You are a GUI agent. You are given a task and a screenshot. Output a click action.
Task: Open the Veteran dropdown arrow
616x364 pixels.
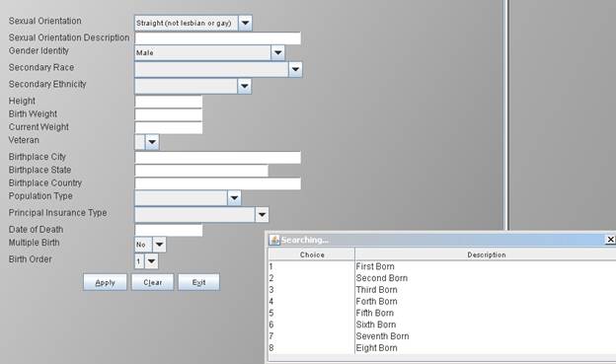click(152, 142)
